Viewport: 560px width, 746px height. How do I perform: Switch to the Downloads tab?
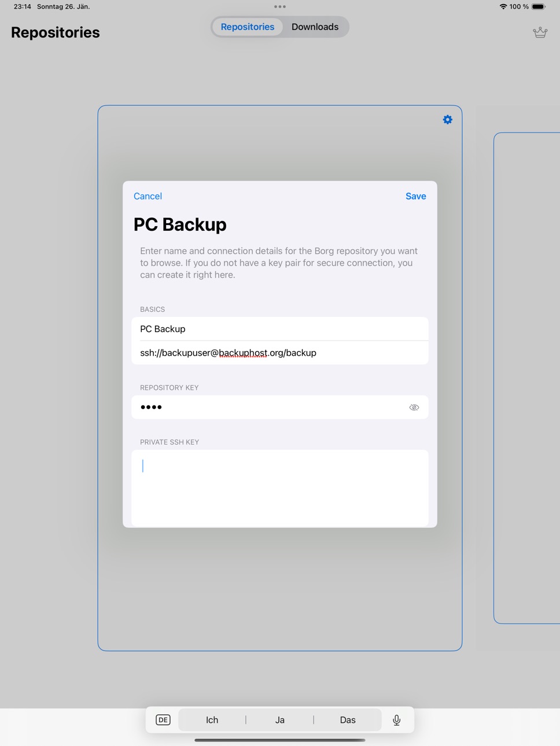tap(315, 27)
